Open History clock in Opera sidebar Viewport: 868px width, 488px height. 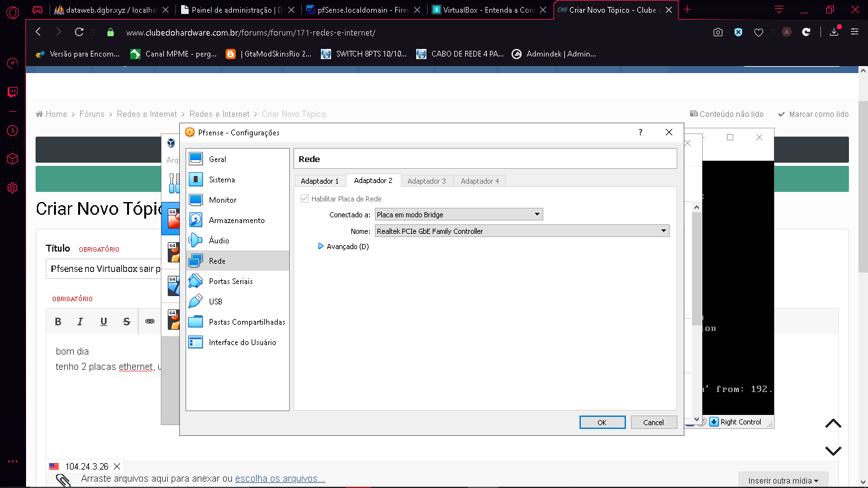pos(12,131)
